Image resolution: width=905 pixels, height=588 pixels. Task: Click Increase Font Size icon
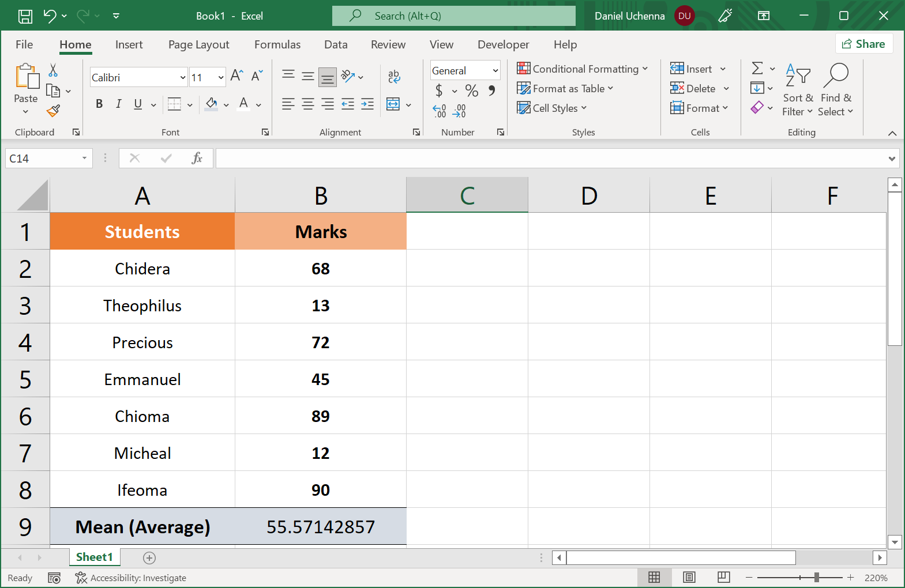(236, 76)
